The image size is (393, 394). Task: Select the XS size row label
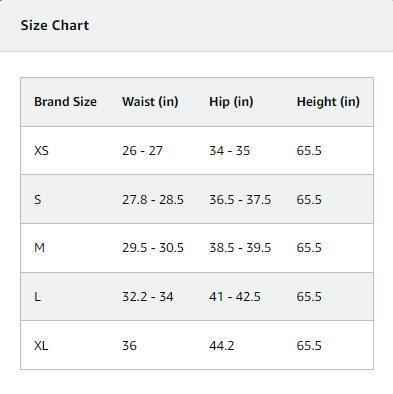[x=41, y=151]
